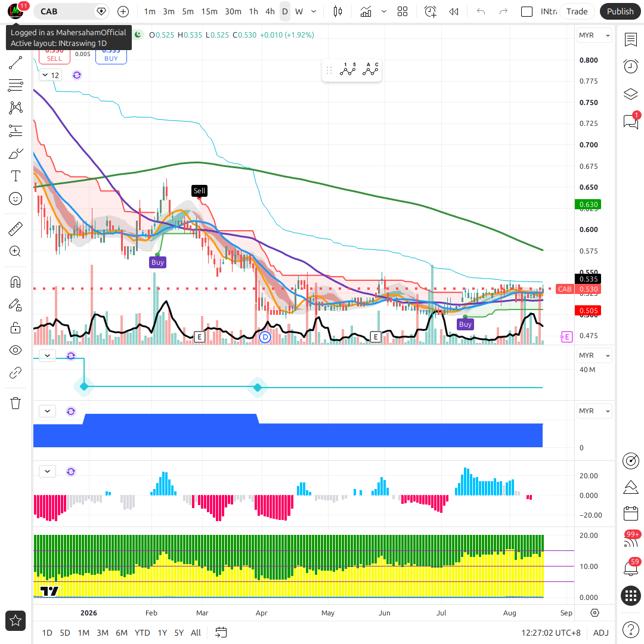Switch to the 15m timeframe
644x644 pixels.
point(209,11)
